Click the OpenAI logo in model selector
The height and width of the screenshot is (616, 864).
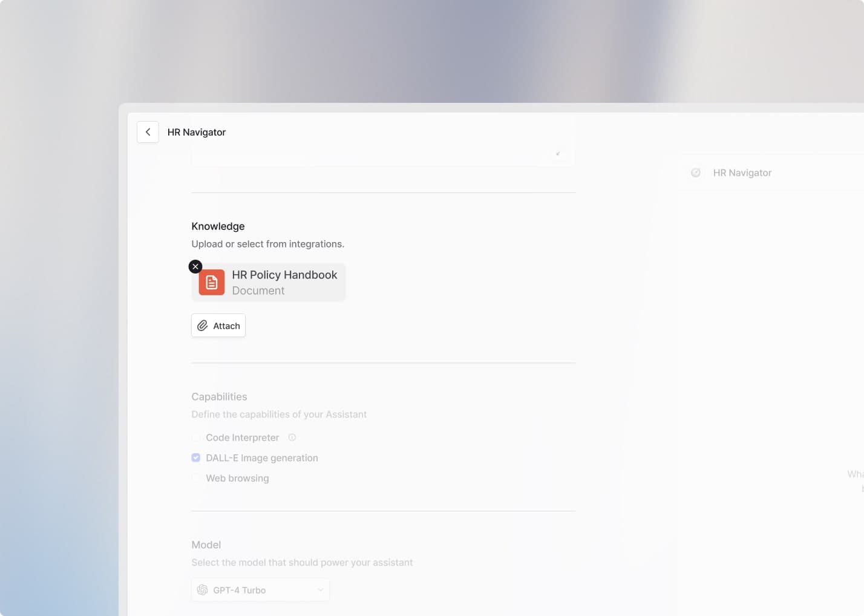(203, 590)
